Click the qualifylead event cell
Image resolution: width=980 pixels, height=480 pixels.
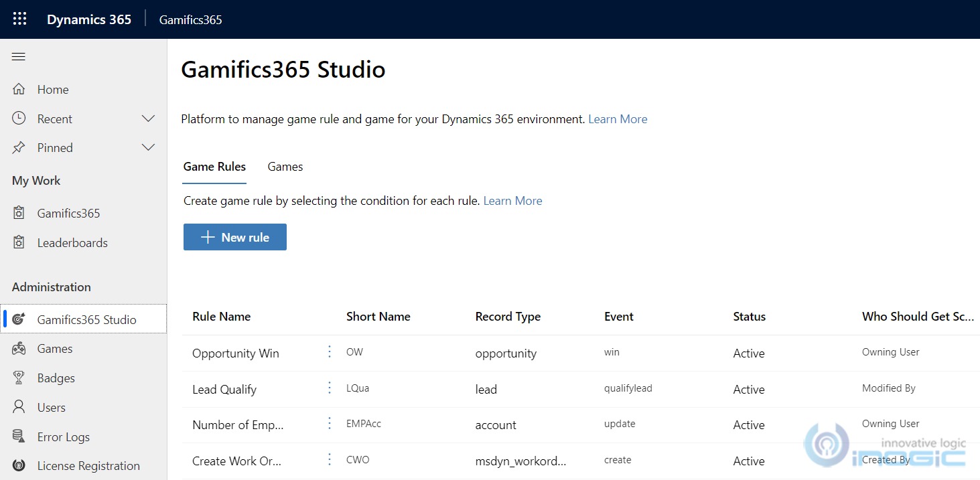628,388
